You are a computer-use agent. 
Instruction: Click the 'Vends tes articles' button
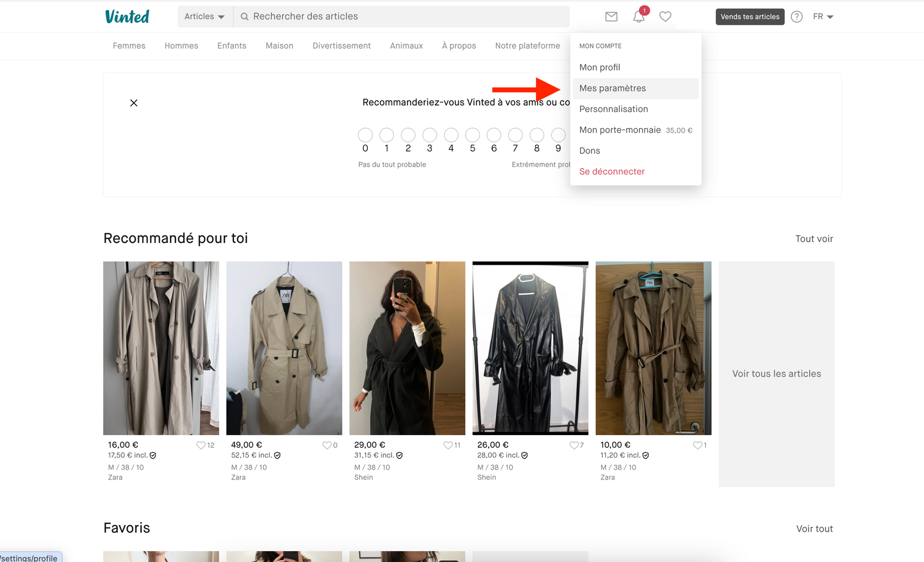[750, 17]
